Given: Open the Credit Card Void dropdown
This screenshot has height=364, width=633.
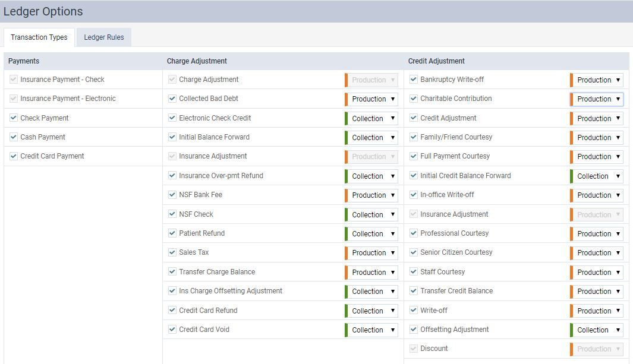Looking at the screenshot, I should (373, 330).
